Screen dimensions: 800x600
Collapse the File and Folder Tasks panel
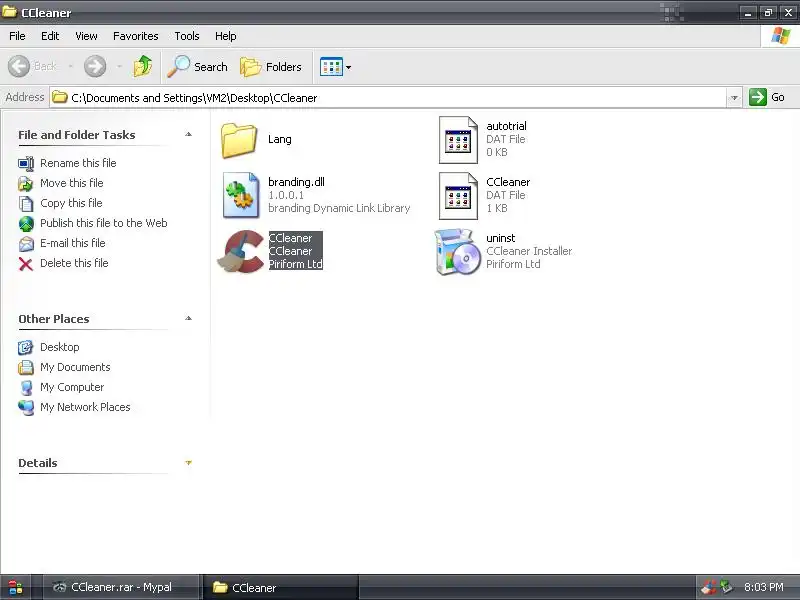[x=188, y=135]
